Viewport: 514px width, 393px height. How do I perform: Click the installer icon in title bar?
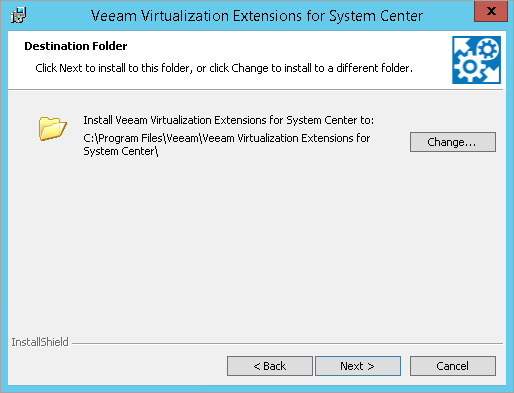click(x=18, y=15)
